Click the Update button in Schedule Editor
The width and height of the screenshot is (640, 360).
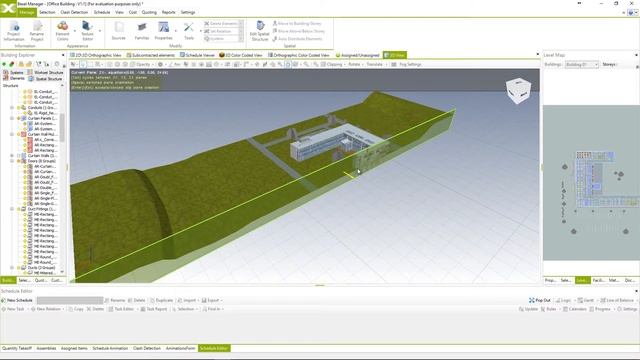(x=528, y=309)
